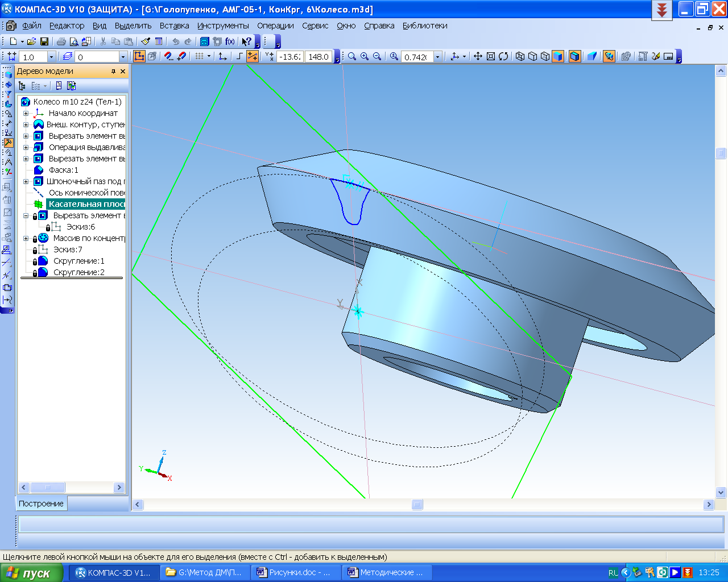Toggle shaded with edges display mode
The width and height of the screenshot is (728, 582).
(x=575, y=57)
